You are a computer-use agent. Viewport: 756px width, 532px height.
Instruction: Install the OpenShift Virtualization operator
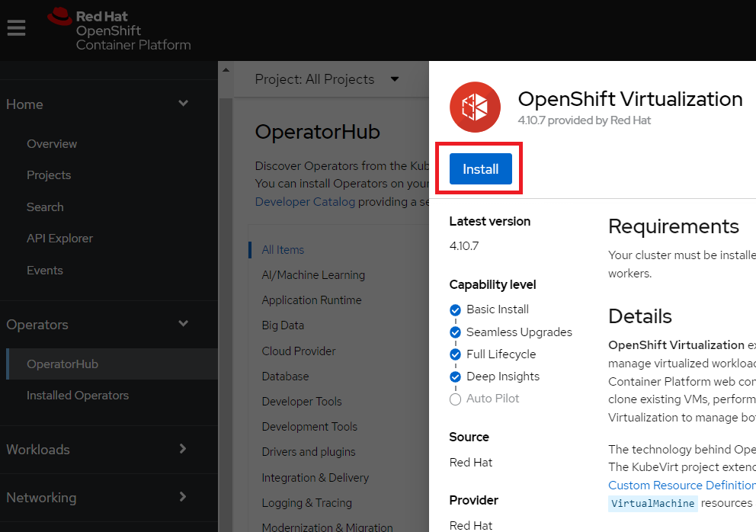click(480, 168)
